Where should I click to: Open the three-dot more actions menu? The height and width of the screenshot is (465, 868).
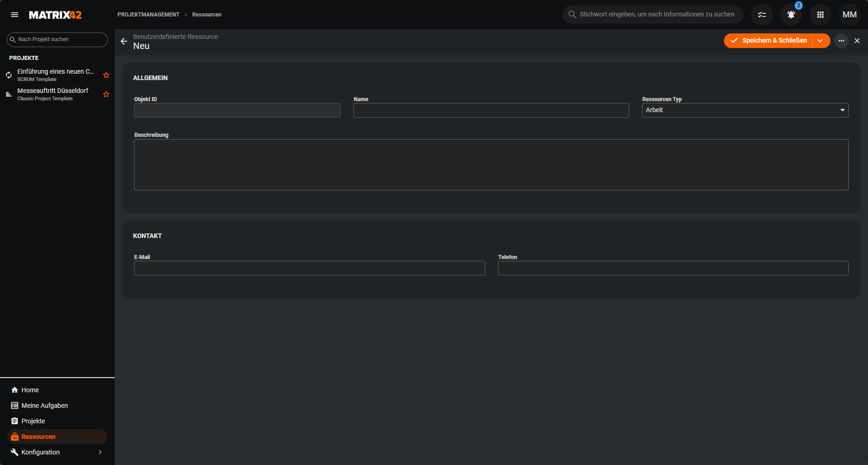841,41
